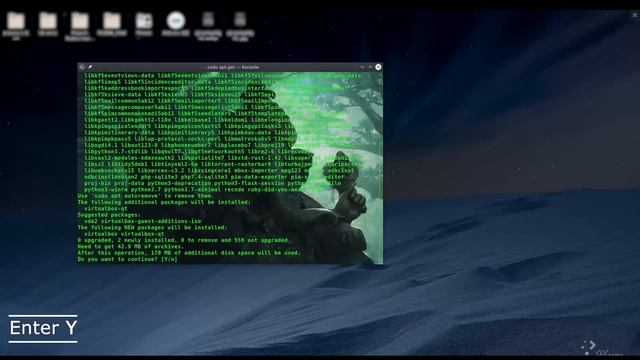Screen dimensions: 640x360
Task: Minimize the Konsole window
Action: click(x=362, y=67)
